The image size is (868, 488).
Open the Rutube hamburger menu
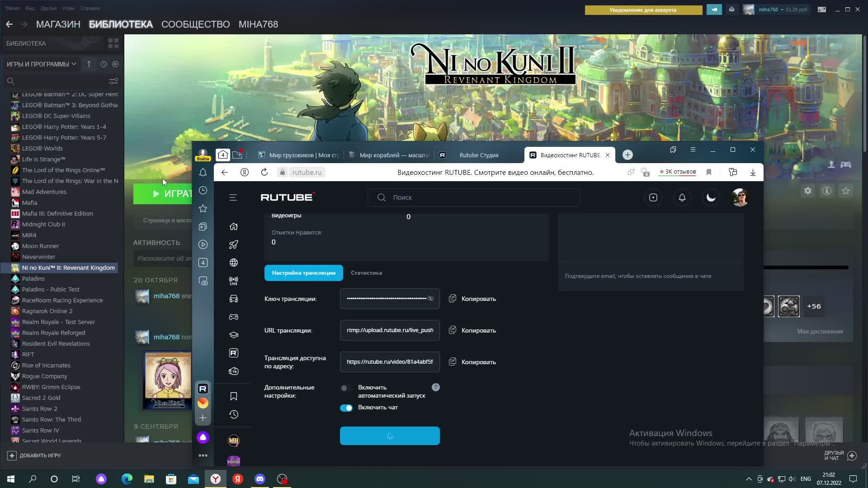(233, 197)
